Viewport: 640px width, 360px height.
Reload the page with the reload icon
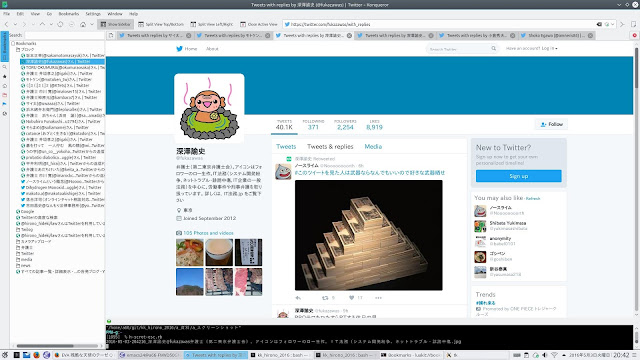coord(60,24)
